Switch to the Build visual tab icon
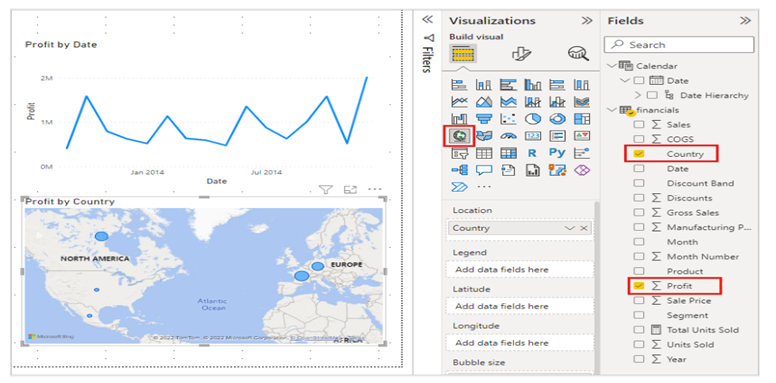Image resolution: width=776 pixels, height=383 pixels. (x=463, y=53)
